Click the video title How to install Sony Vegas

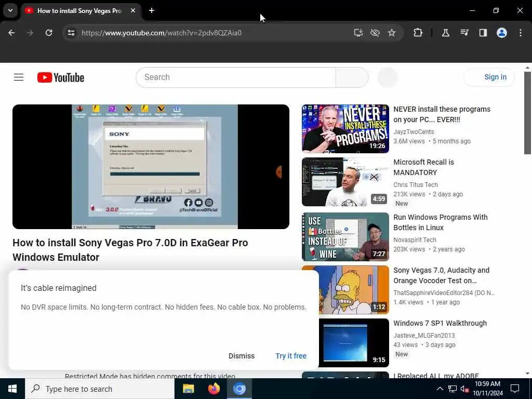(130, 250)
